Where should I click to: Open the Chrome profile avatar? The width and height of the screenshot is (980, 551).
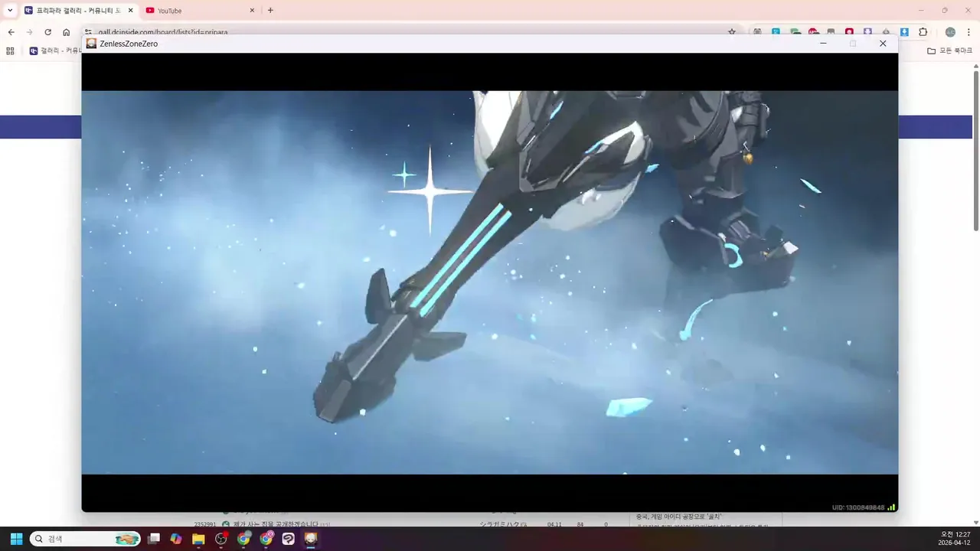(x=950, y=32)
